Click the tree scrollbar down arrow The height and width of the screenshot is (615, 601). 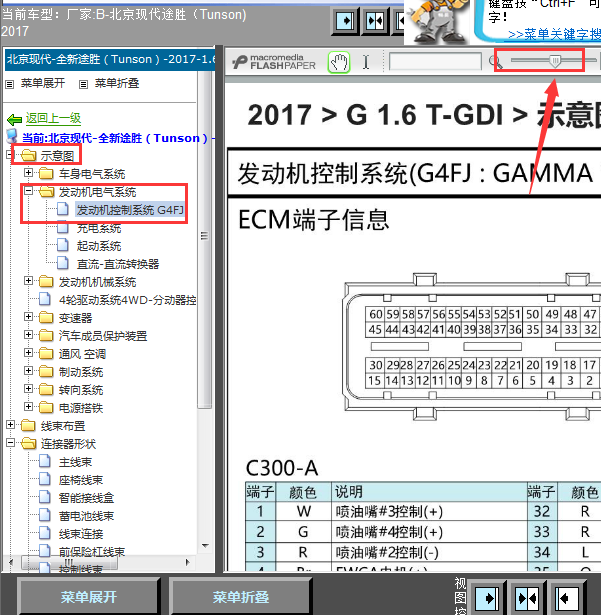pyautogui.click(x=205, y=546)
